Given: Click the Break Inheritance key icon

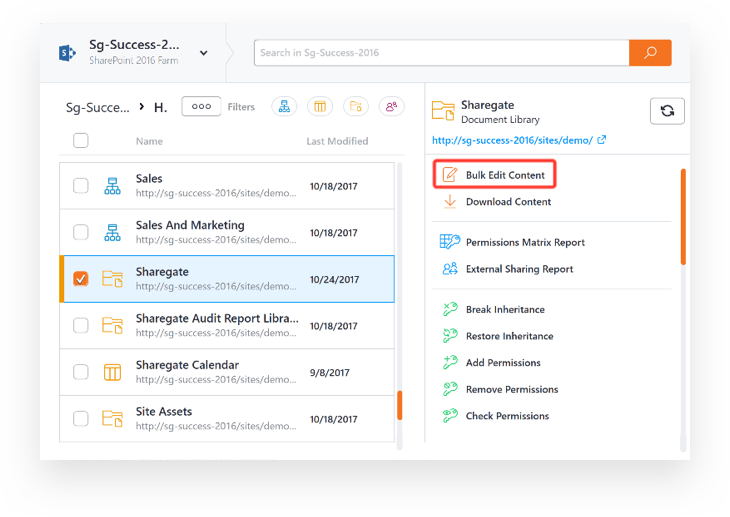Looking at the screenshot, I should [450, 309].
